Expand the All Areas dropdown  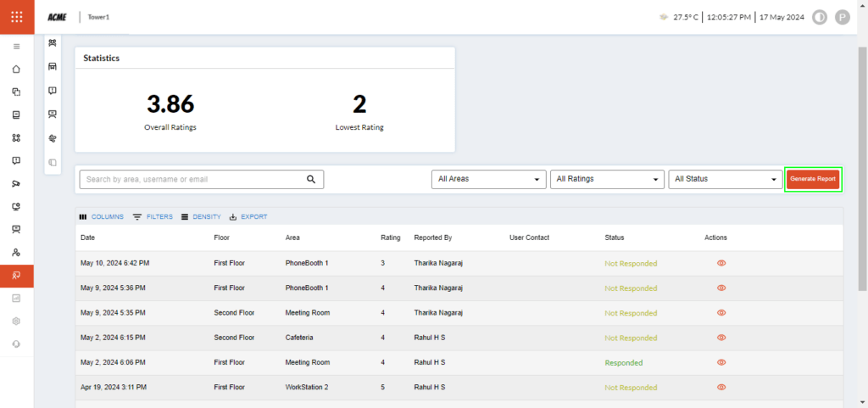[488, 179]
